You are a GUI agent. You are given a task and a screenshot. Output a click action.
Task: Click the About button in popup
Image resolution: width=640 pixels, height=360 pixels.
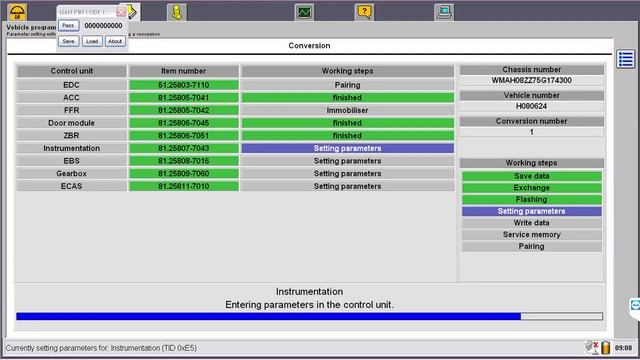point(115,41)
